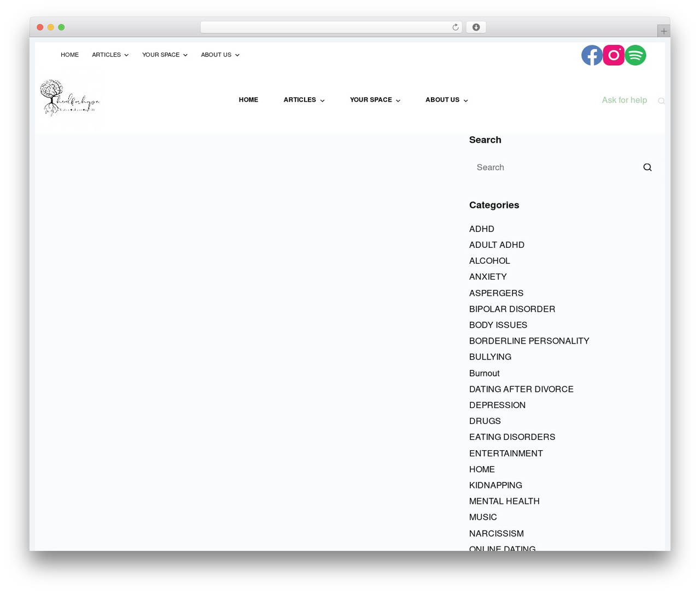Open the BIPOLAR DISORDER category
700x593 pixels.
click(x=512, y=309)
